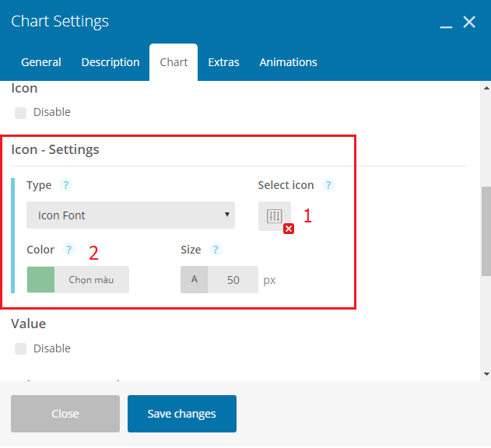Tick the Disable checkbox under Icon

point(21,113)
